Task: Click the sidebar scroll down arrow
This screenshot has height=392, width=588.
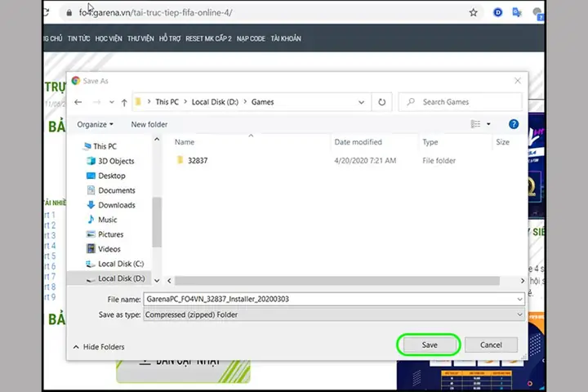Action: (x=157, y=281)
